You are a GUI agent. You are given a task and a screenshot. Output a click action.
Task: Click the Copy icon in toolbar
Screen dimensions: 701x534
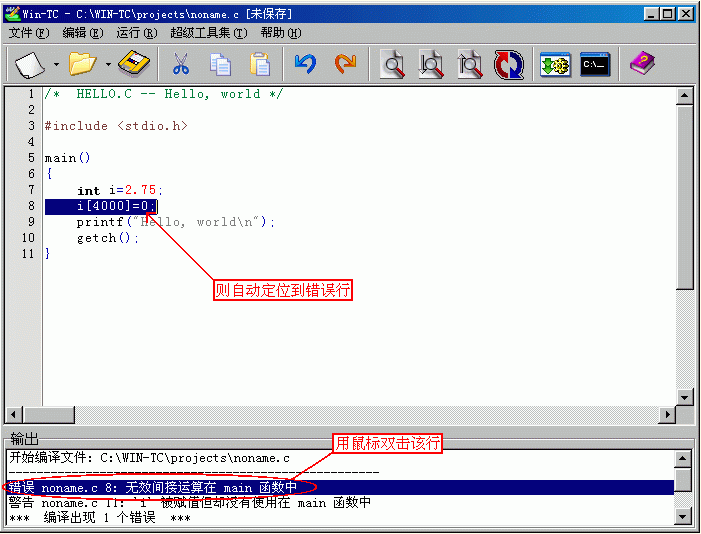[x=220, y=64]
